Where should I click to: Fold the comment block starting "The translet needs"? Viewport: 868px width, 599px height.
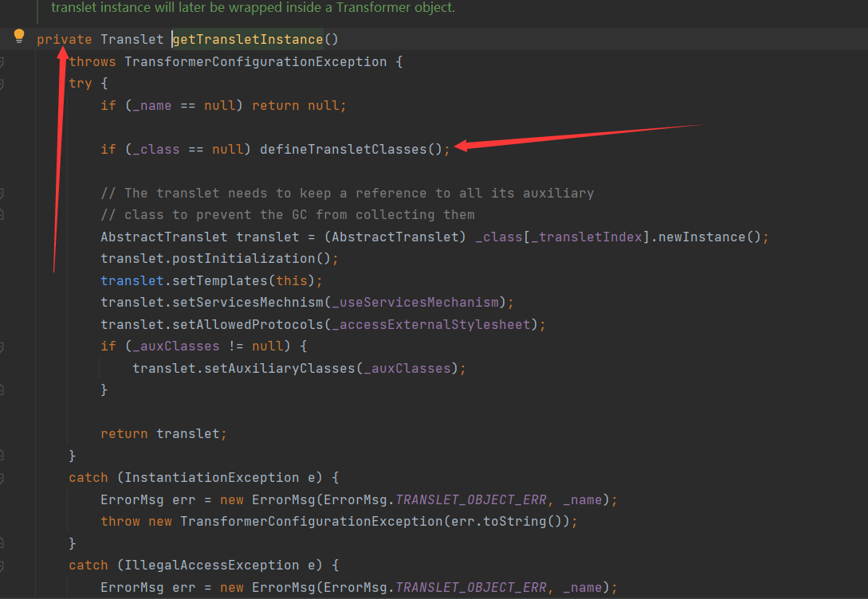pyautogui.click(x=2, y=193)
